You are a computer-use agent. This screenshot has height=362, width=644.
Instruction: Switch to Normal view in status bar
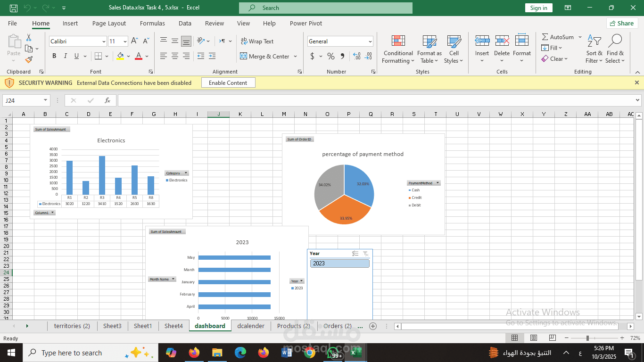[515, 338]
